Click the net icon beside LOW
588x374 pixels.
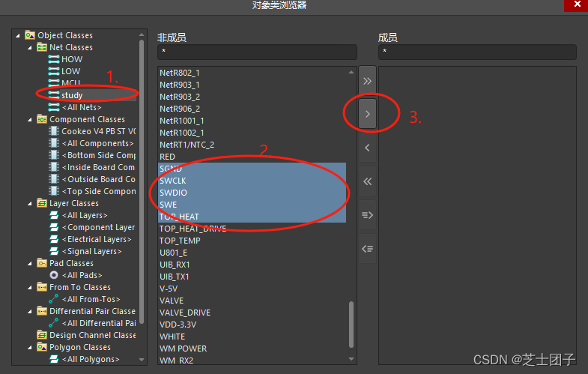(x=54, y=71)
